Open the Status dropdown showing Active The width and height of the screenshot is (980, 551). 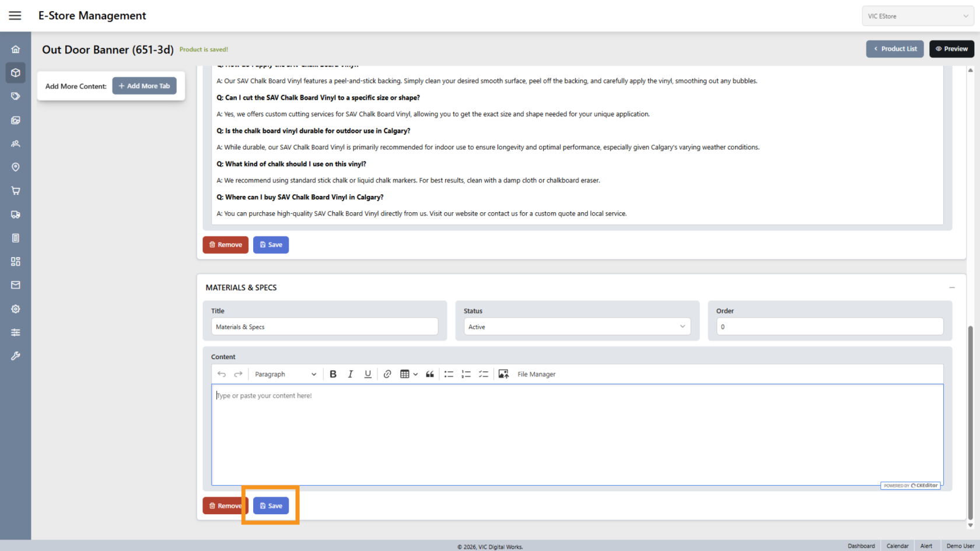[x=577, y=327]
